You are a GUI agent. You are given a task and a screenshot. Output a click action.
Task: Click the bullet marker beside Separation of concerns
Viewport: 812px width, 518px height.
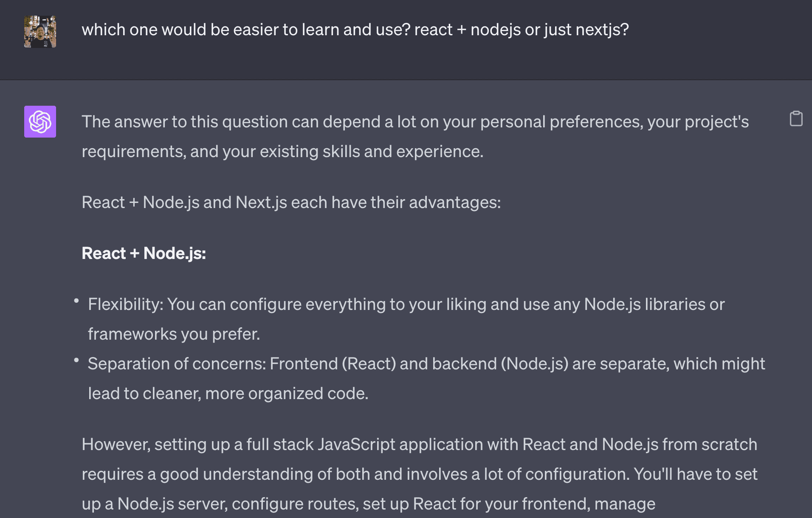pos(76,360)
